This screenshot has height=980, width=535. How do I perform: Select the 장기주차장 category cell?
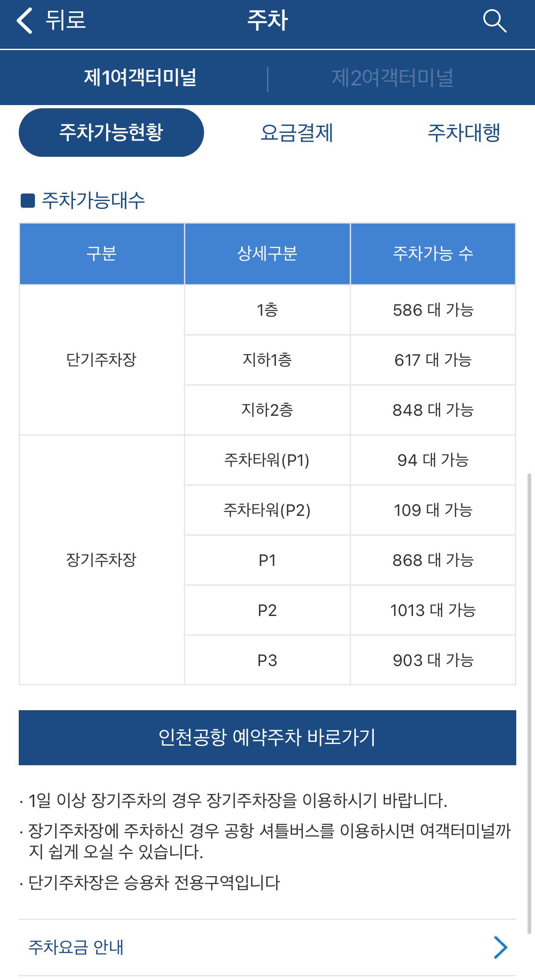(x=102, y=560)
